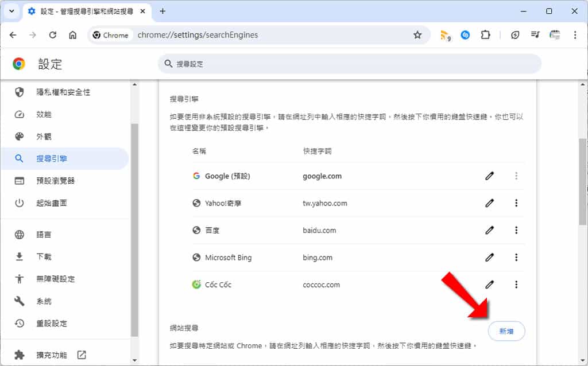Edit the Yahoo!奇摩 search engine
Viewport: 588px width, 366px height.
[x=489, y=203]
